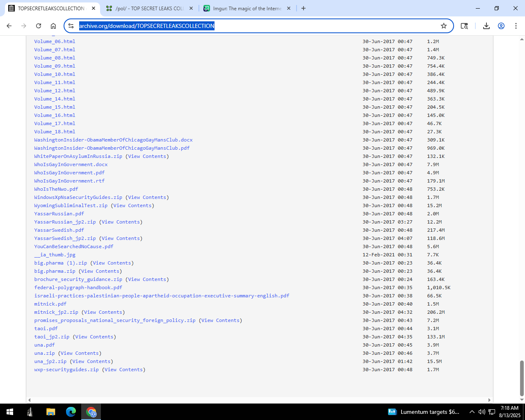View contents of mitnick_jp2.zip

[x=103, y=312]
